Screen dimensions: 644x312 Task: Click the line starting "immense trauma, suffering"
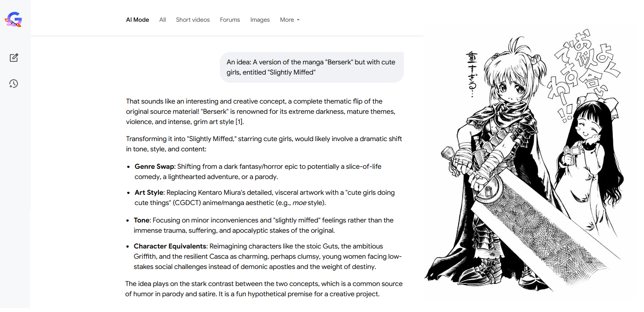(234, 231)
